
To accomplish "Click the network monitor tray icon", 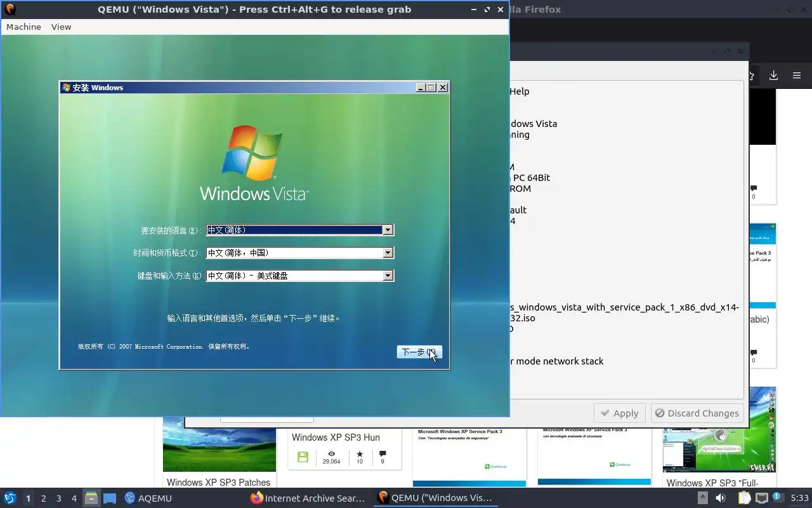I will coord(762,498).
